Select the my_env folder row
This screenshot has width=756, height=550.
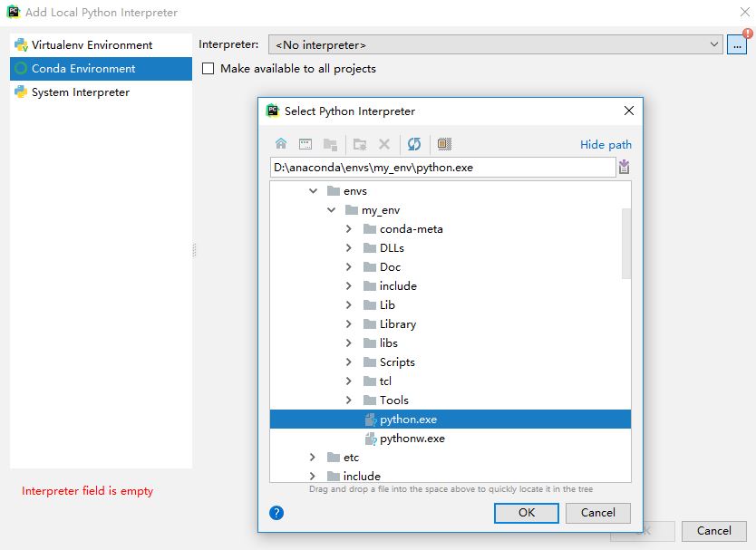tap(451, 210)
